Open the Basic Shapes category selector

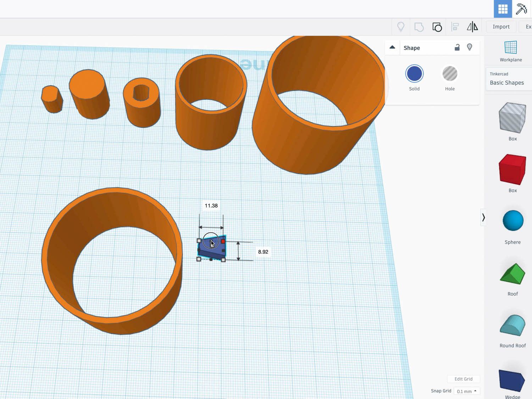point(507,83)
